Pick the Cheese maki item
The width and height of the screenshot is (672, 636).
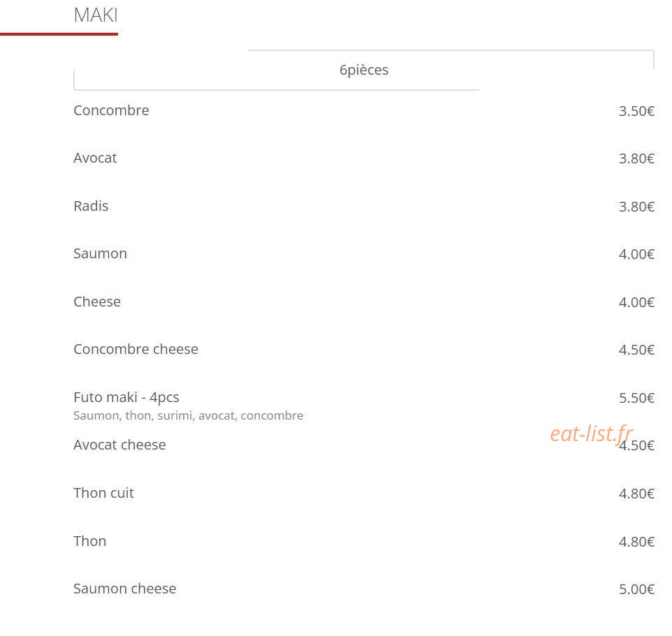[97, 302]
